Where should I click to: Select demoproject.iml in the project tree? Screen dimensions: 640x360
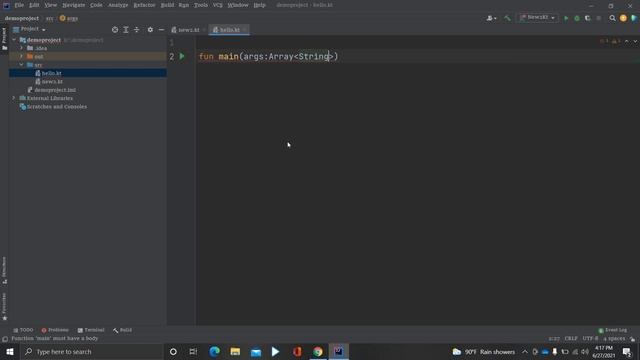point(55,90)
